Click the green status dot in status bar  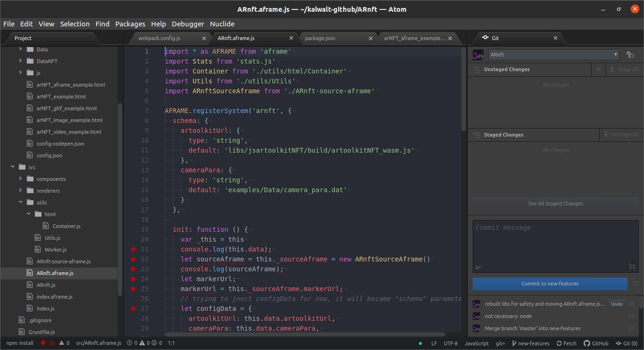pos(420,343)
